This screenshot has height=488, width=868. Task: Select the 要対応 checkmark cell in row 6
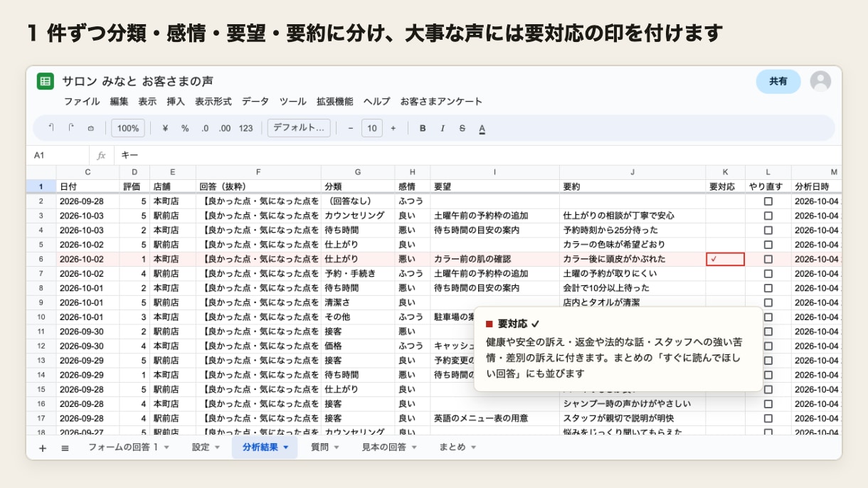coord(725,259)
